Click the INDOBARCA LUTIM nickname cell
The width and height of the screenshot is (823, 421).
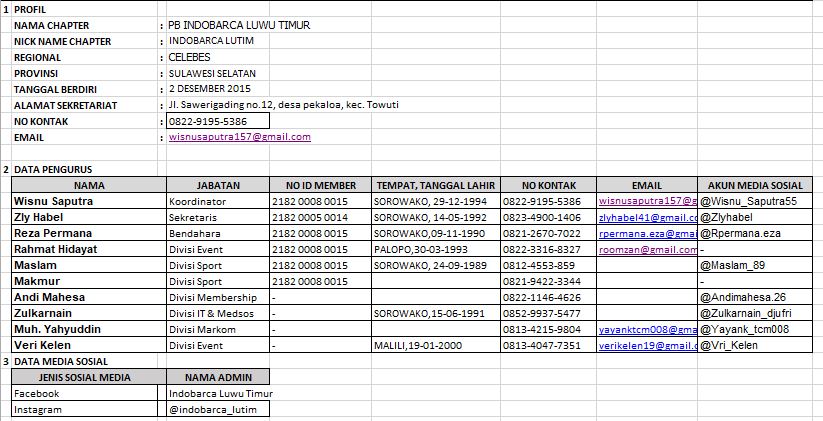click(211, 41)
